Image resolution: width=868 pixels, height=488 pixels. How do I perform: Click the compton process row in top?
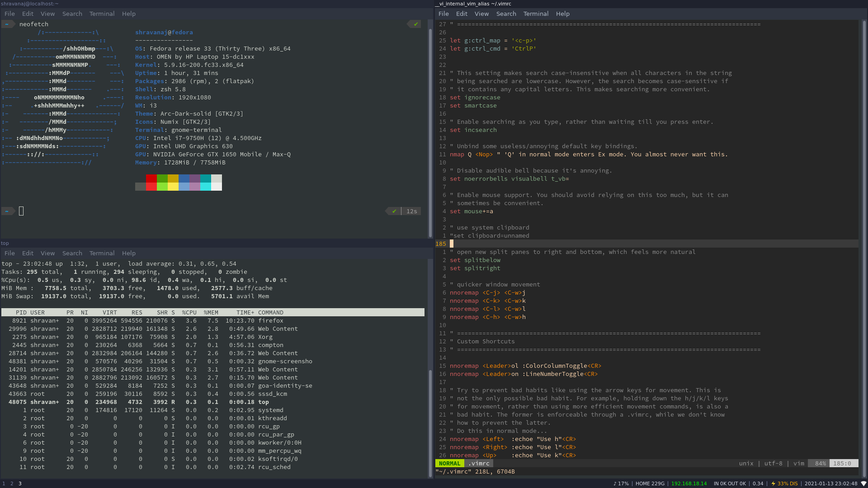tap(213, 345)
